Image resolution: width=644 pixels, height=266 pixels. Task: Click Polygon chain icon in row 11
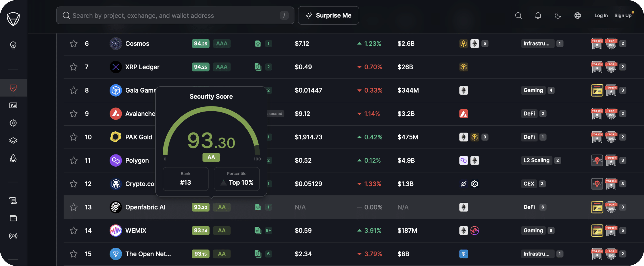point(464,160)
